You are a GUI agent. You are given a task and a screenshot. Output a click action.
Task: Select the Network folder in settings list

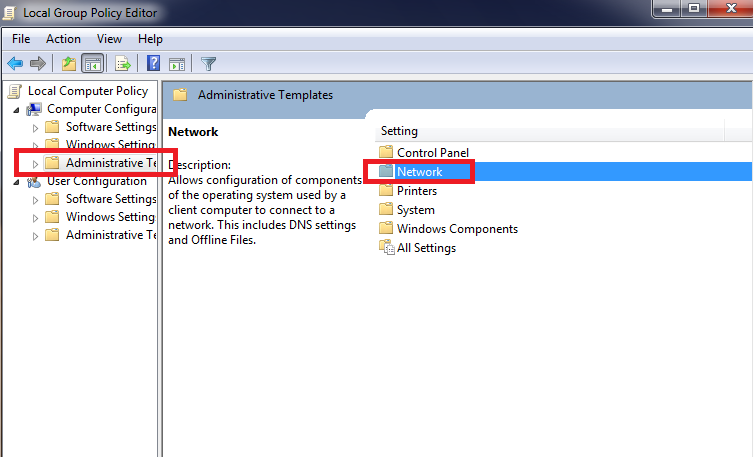pyautogui.click(x=419, y=172)
